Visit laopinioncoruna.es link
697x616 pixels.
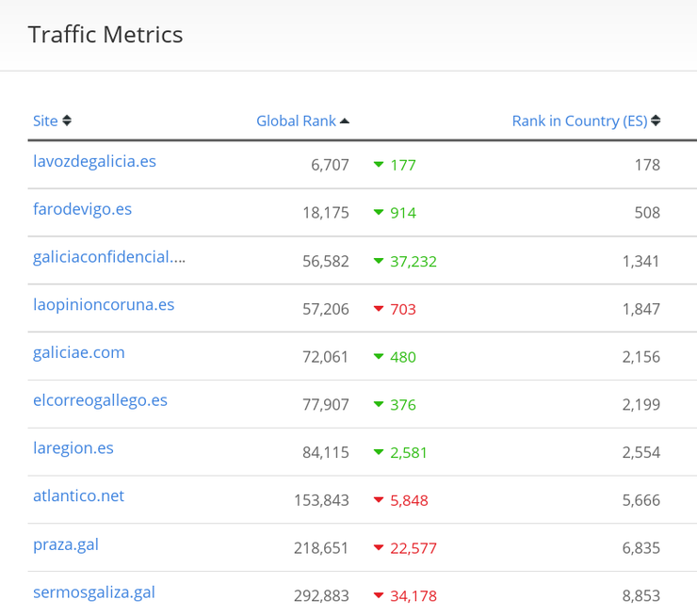104,305
